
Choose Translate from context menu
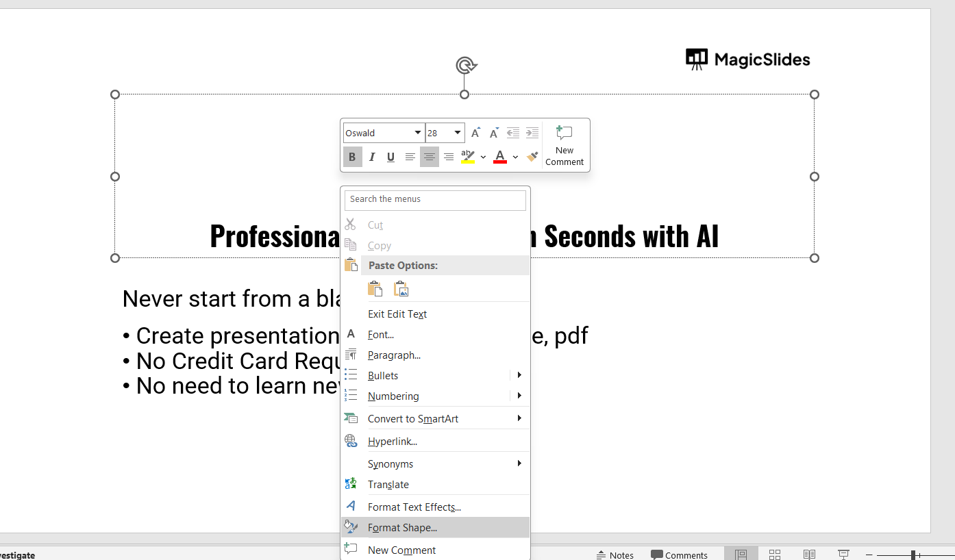pos(435,484)
